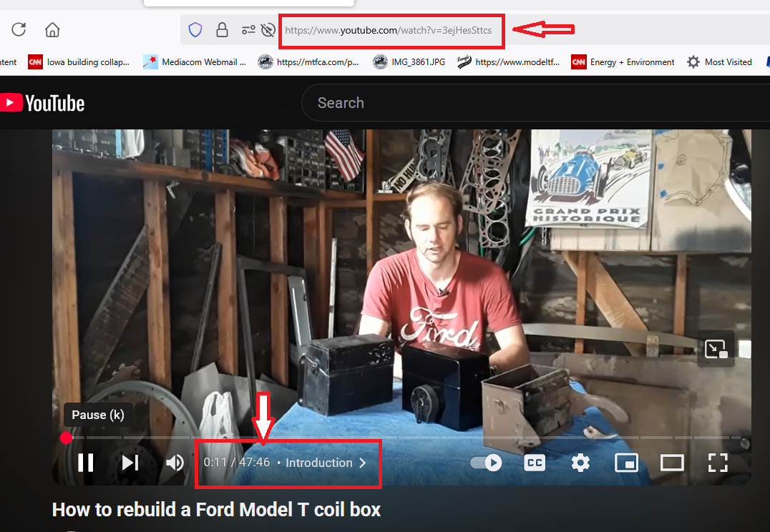This screenshot has height=532, width=770.
Task: Open the Mediacom Webmail bookmark
Action: [x=195, y=62]
